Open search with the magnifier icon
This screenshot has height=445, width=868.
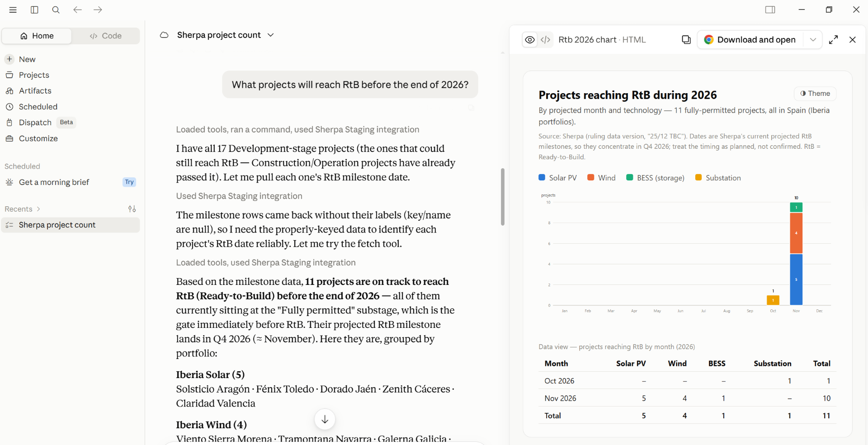pyautogui.click(x=56, y=10)
